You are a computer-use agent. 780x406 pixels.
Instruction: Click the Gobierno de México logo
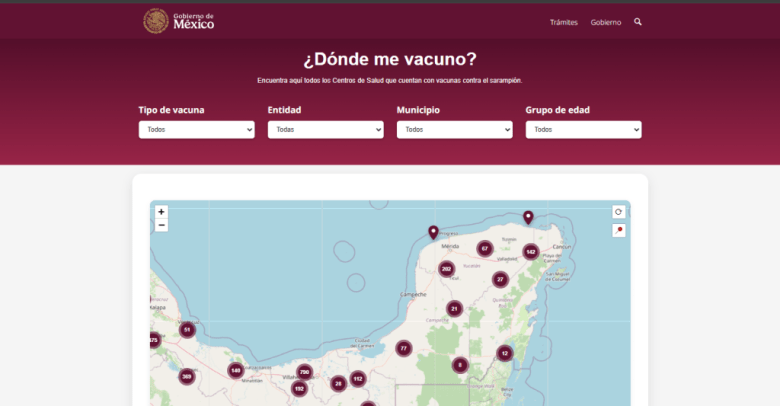179,21
